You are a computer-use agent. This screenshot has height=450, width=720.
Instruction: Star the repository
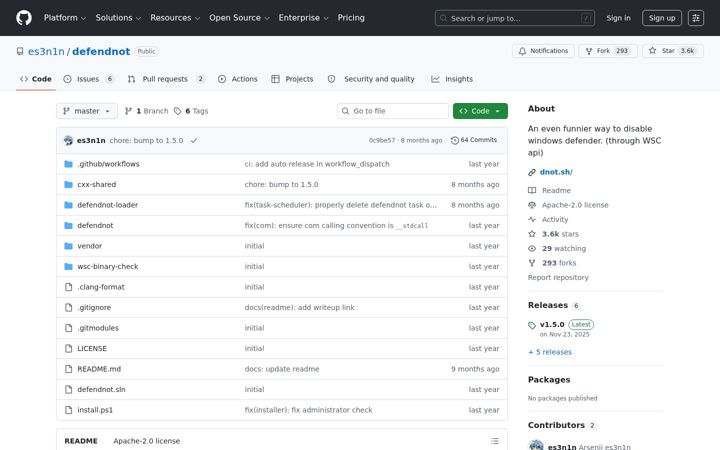673,51
